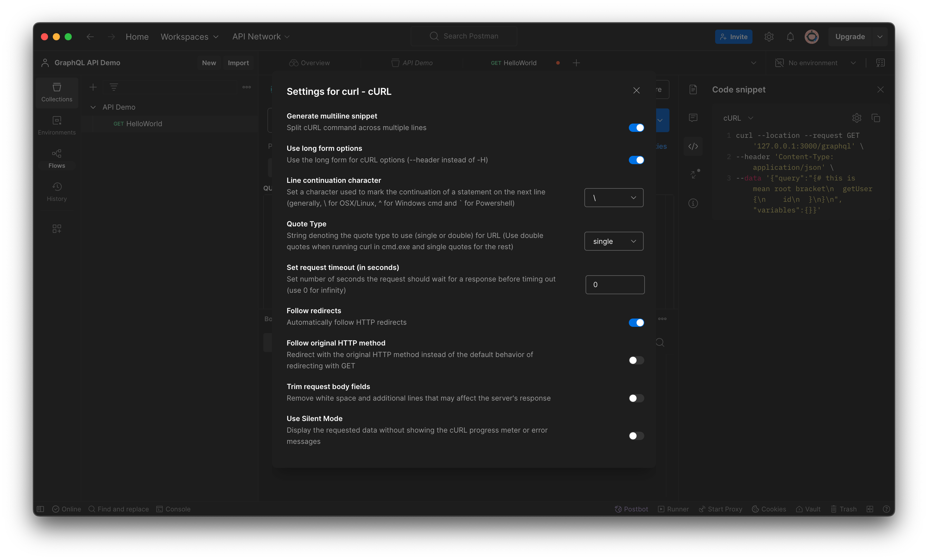Click the Invite button
The image size is (928, 560).
coord(733,36)
